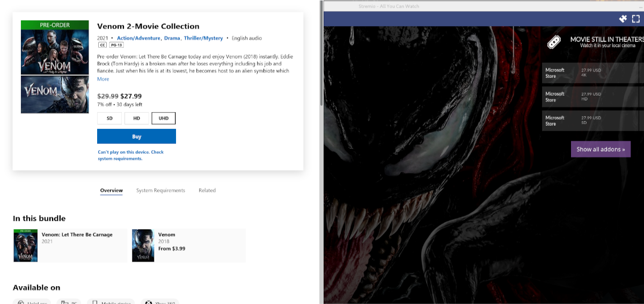Click the $27.99 sale price text
Screen dimensions: 644x304
coord(131,96)
